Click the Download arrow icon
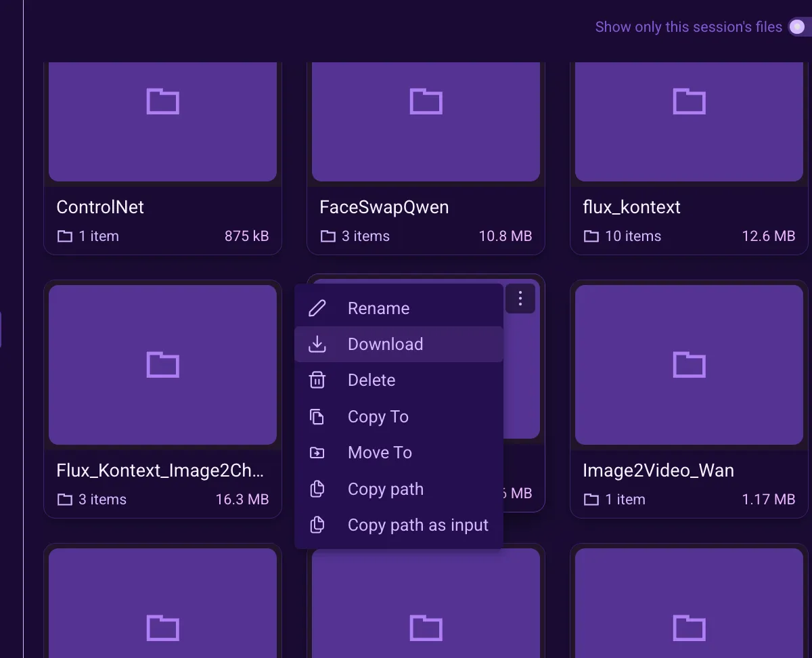This screenshot has width=812, height=658. [x=317, y=344]
